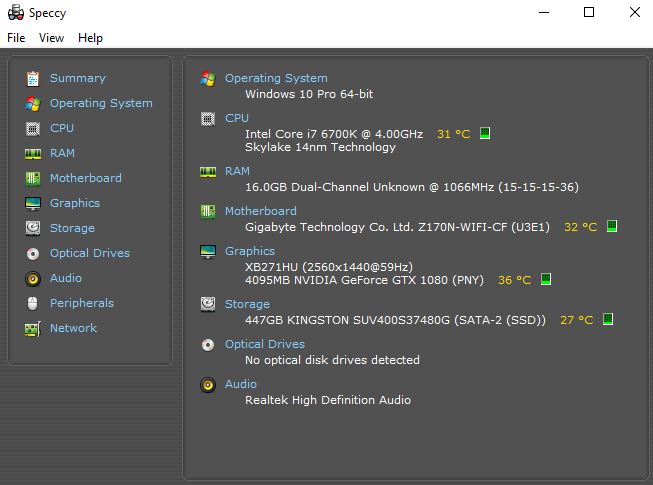This screenshot has height=485, width=653.
Task: Click the Motherboard heading link in the summary
Action: tap(260, 211)
